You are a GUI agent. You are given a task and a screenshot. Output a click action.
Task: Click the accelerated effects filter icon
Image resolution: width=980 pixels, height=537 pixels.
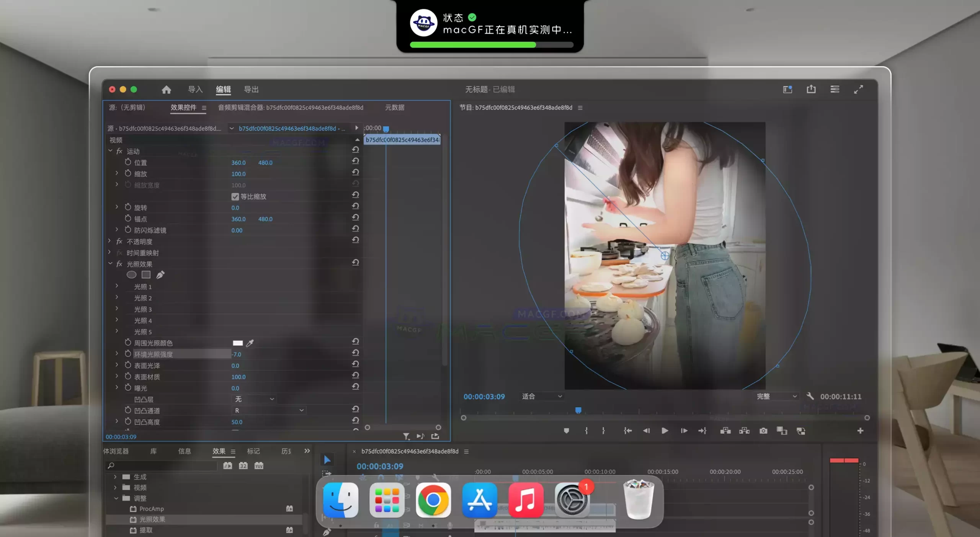227,465
